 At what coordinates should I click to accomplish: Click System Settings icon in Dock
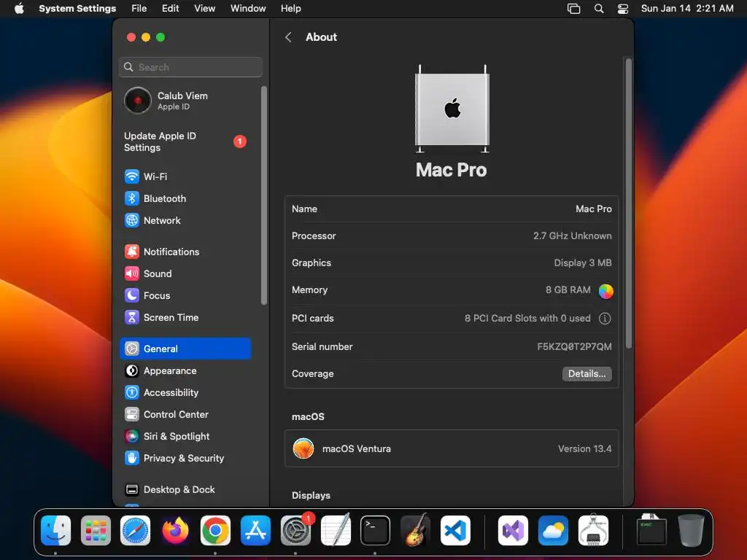point(295,530)
